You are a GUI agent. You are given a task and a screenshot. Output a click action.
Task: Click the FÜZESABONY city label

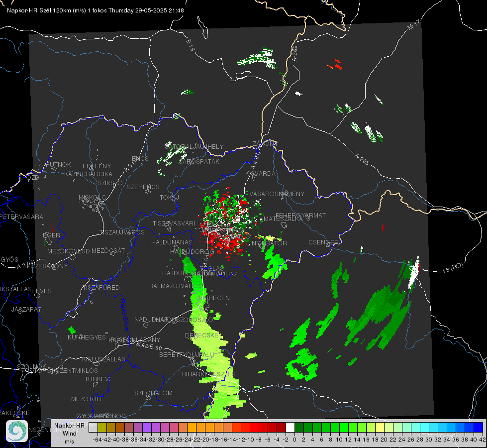click(x=47, y=266)
